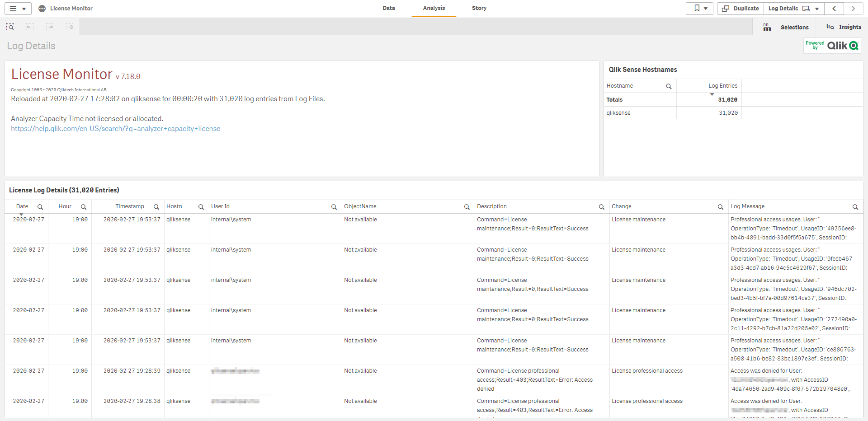
Task: Click the Duplicate sheet button
Action: point(740,9)
